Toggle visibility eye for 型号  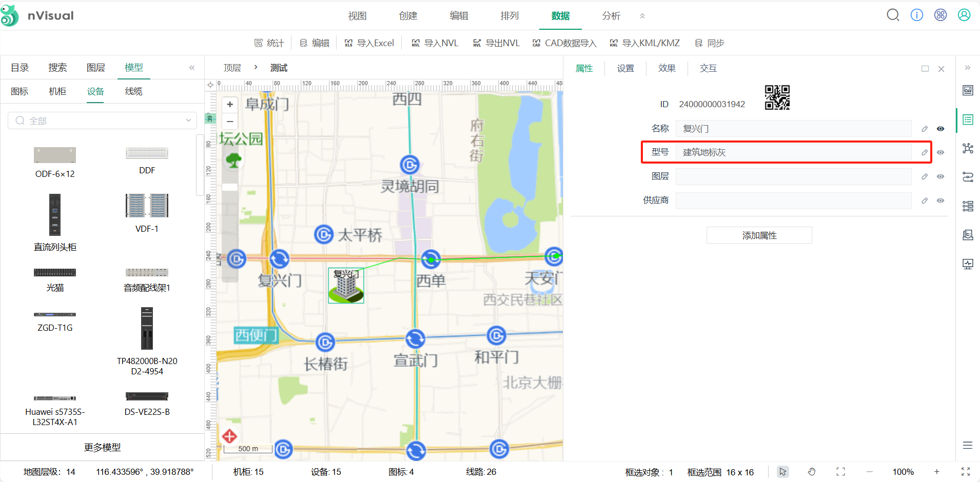(940, 152)
